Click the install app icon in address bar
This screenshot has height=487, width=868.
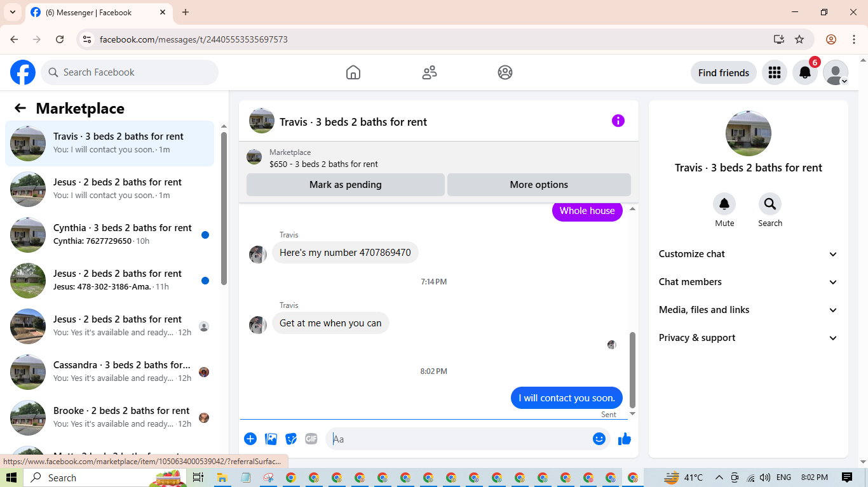[779, 39]
